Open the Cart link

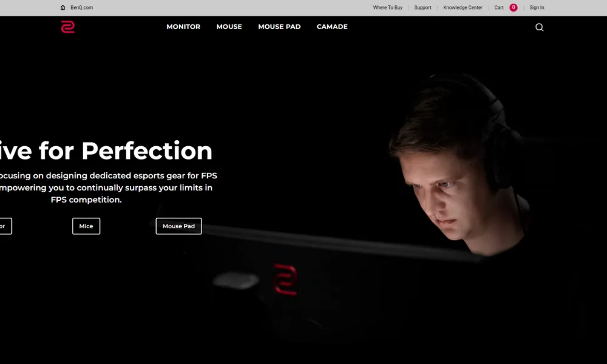click(x=499, y=7)
